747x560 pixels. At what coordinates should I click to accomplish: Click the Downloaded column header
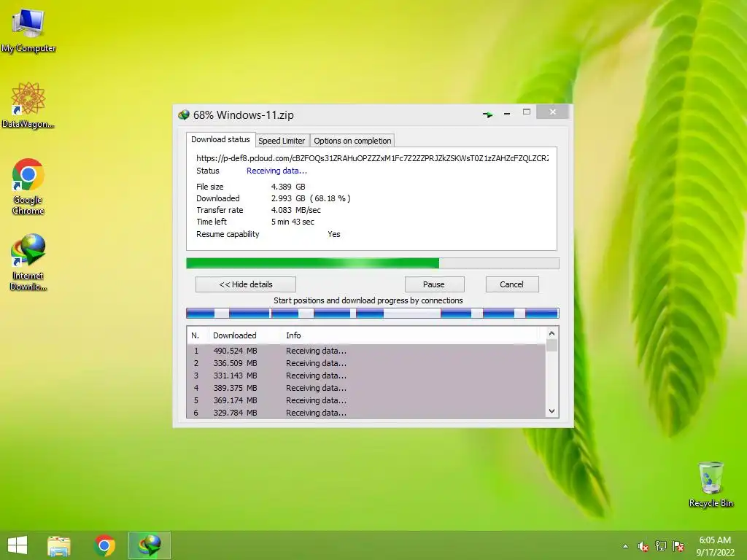click(x=235, y=335)
